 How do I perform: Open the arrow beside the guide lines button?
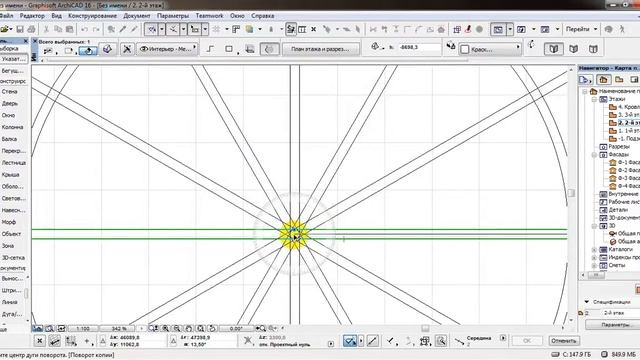(162, 29)
